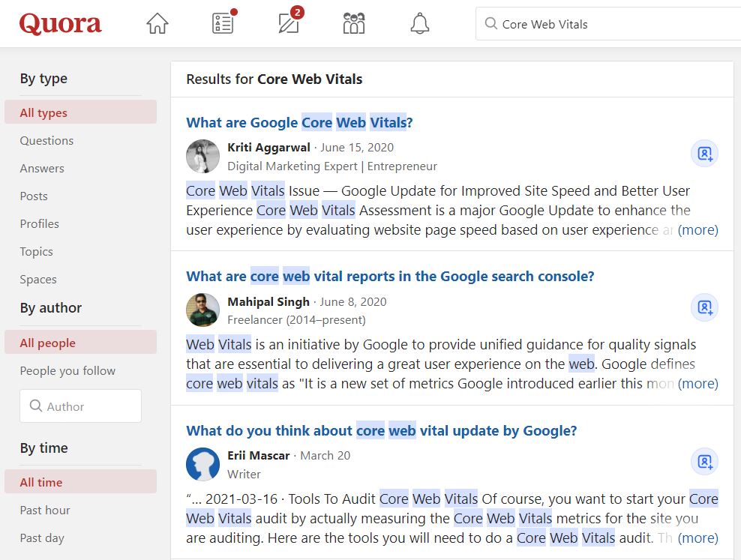Switch type filter to Posts
The width and height of the screenshot is (741, 560).
[32, 196]
